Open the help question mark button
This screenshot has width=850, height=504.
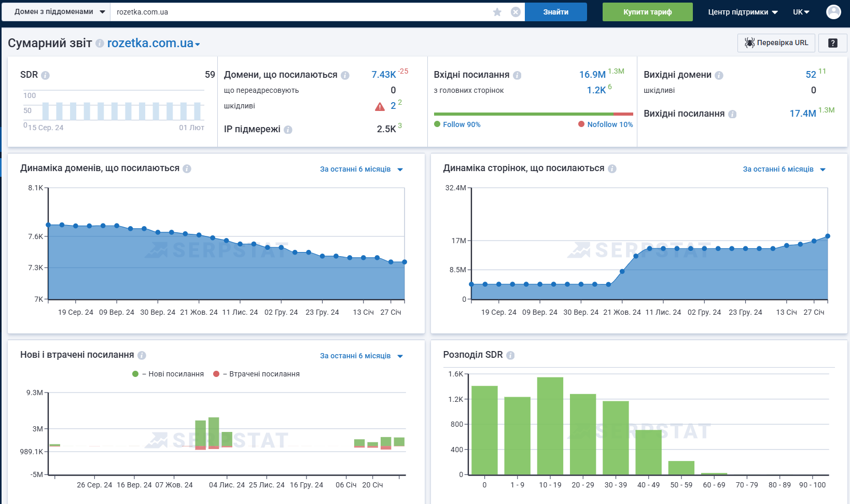pos(833,43)
